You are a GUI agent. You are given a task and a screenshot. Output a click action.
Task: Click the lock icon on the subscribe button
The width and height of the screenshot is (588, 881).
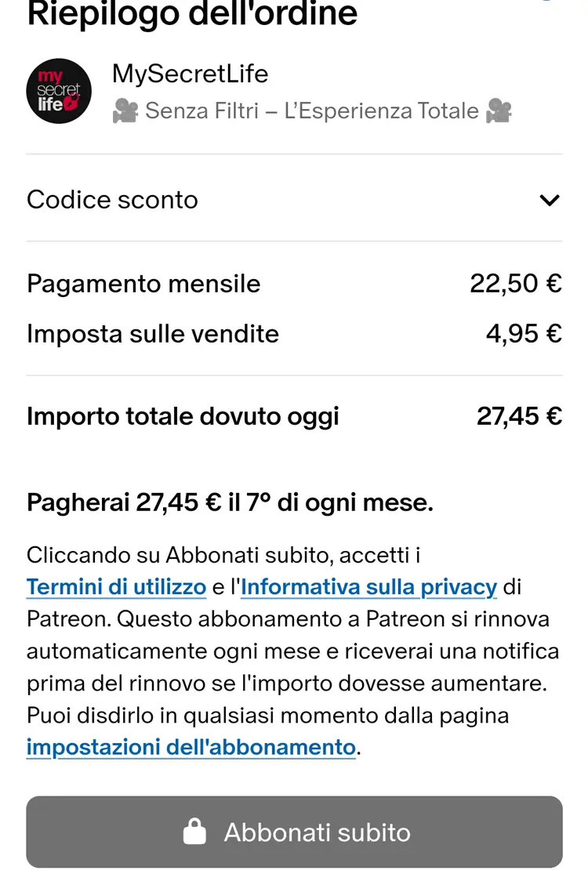tap(194, 832)
